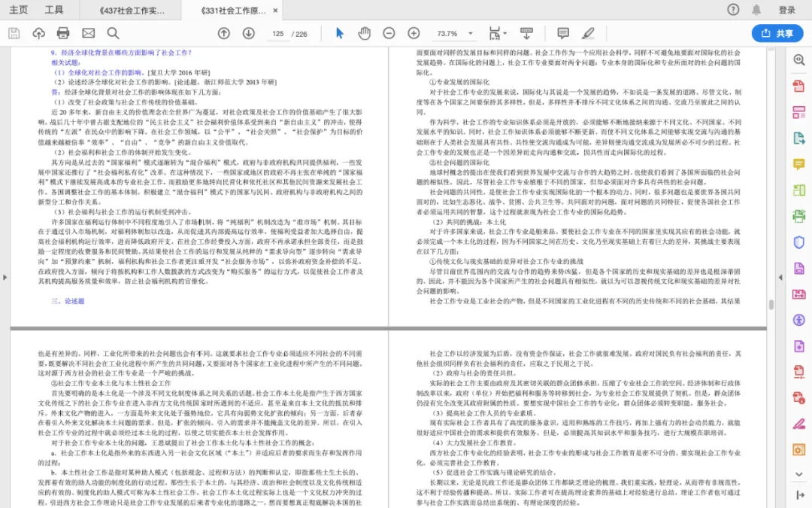Open the Create PDF tool in the right panel
The image size is (812, 508).
pos(799,86)
